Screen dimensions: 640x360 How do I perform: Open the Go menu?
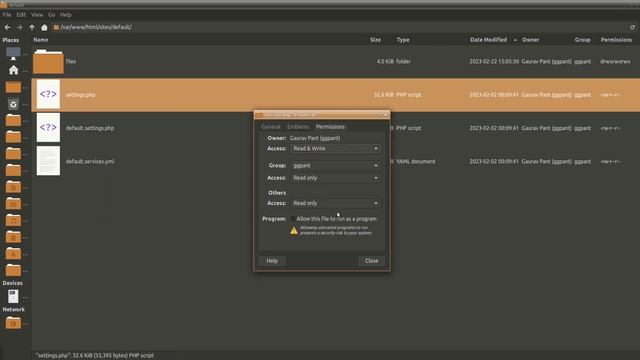[51, 15]
